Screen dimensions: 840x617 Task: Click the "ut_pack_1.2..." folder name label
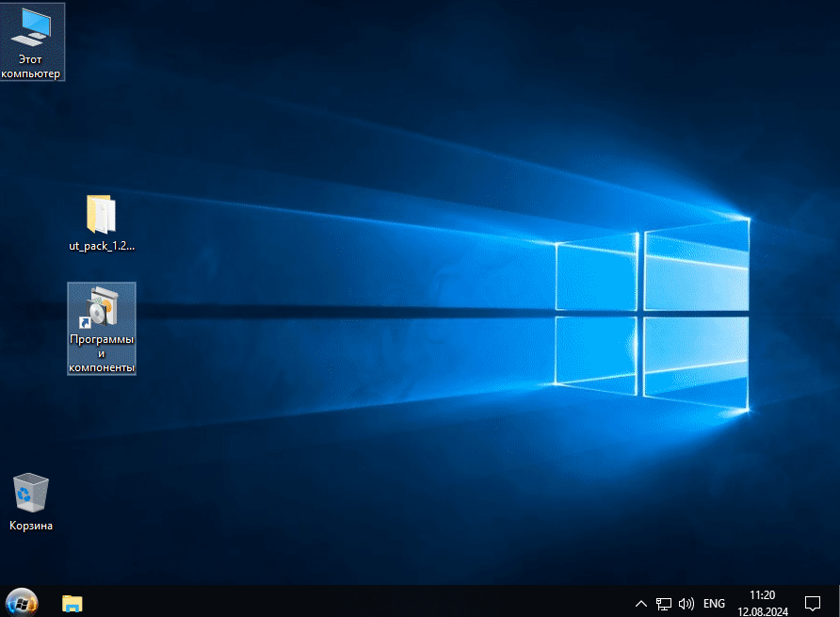click(102, 246)
